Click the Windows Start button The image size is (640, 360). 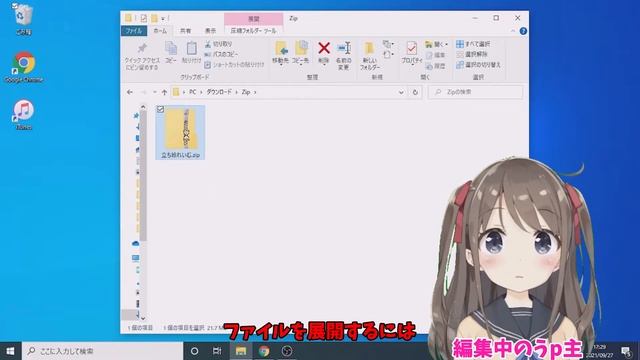(x=11, y=351)
